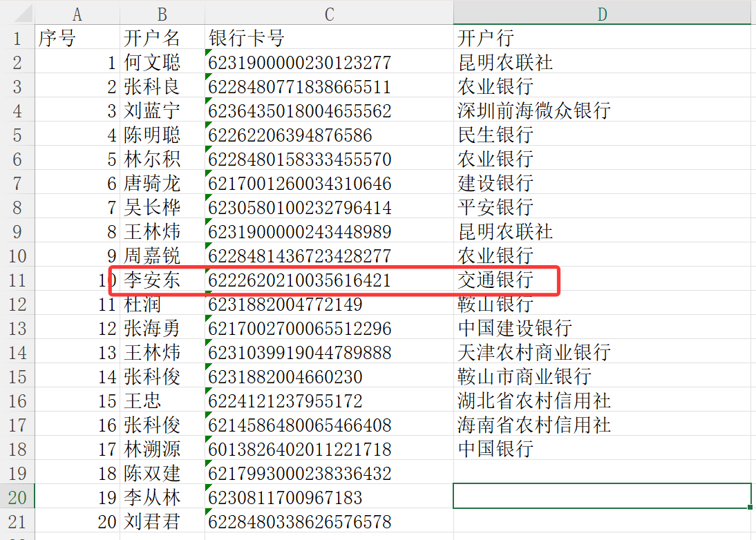This screenshot has width=756, height=540.
Task: Select the name cell 李从林
Action: [162, 497]
